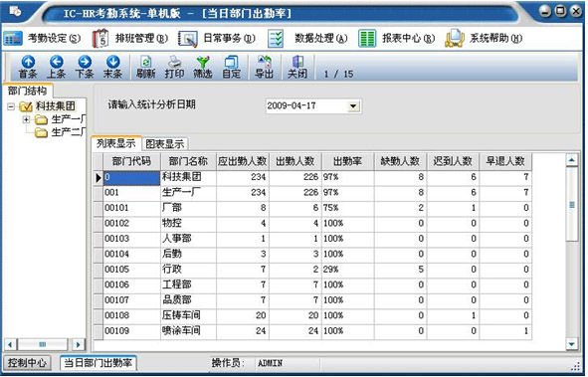The height and width of the screenshot is (377, 588).
Task: Click the application logo in title bar
Action: [15, 12]
